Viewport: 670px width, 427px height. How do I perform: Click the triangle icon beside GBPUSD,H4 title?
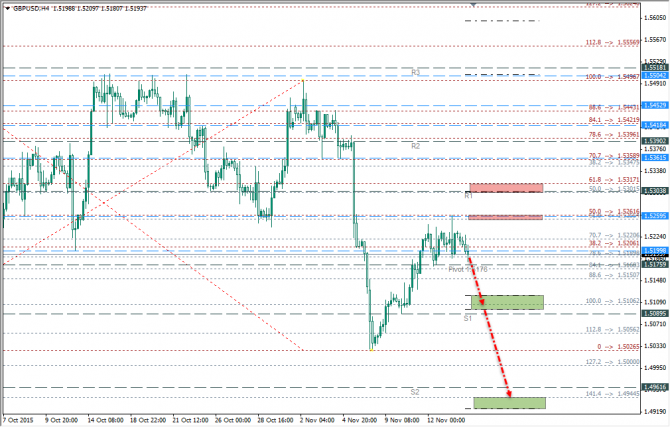click(x=8, y=8)
